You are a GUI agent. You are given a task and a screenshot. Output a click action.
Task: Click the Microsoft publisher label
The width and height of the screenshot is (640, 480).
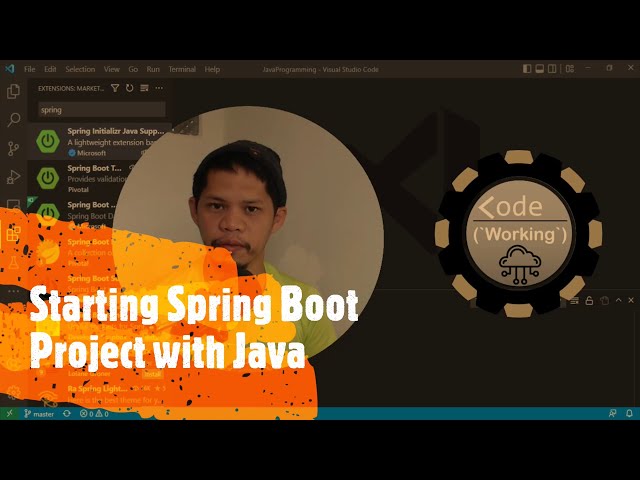tap(91, 153)
